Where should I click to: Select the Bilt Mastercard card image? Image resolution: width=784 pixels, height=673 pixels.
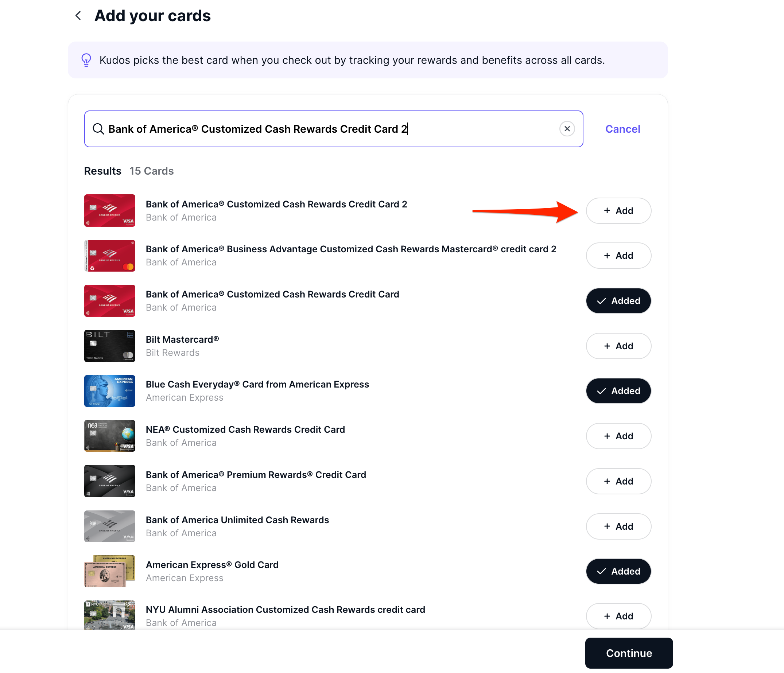coord(110,346)
